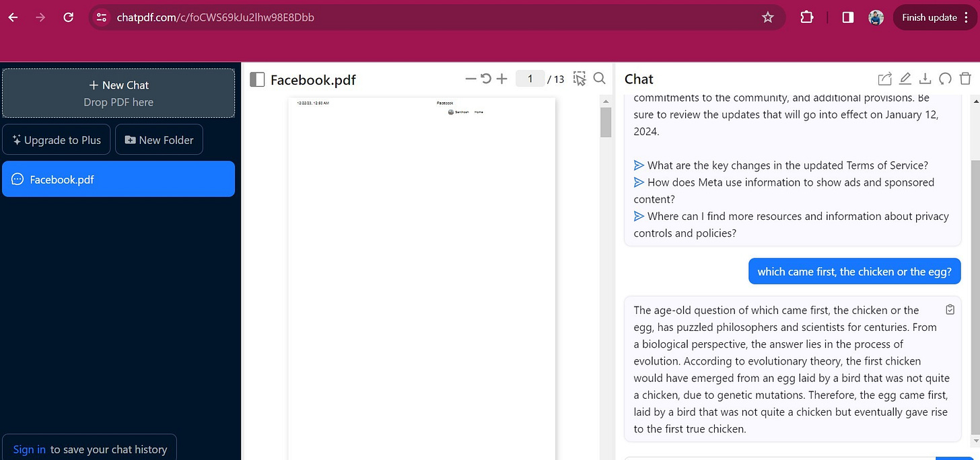
Task: Create a New Folder
Action: [159, 140]
